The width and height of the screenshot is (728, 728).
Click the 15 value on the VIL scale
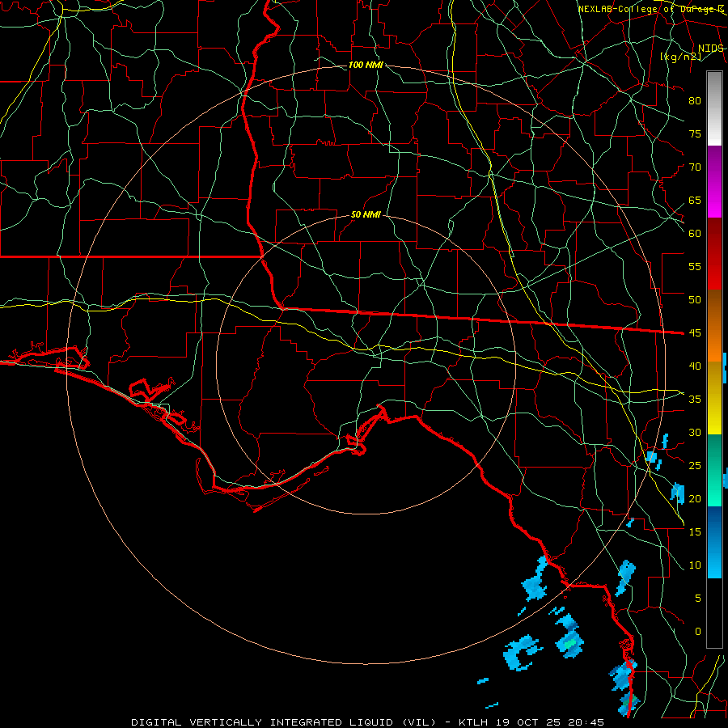[x=695, y=532]
